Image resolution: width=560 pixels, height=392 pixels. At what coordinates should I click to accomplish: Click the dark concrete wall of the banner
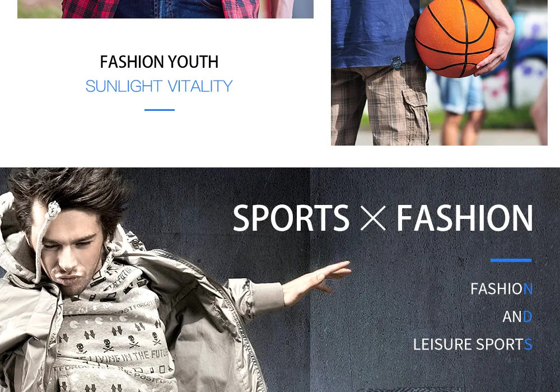point(428,368)
